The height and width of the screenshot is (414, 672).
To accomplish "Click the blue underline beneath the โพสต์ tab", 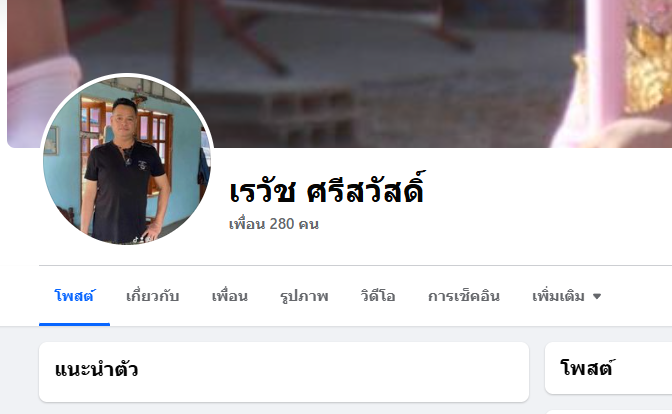I will tap(75, 324).
